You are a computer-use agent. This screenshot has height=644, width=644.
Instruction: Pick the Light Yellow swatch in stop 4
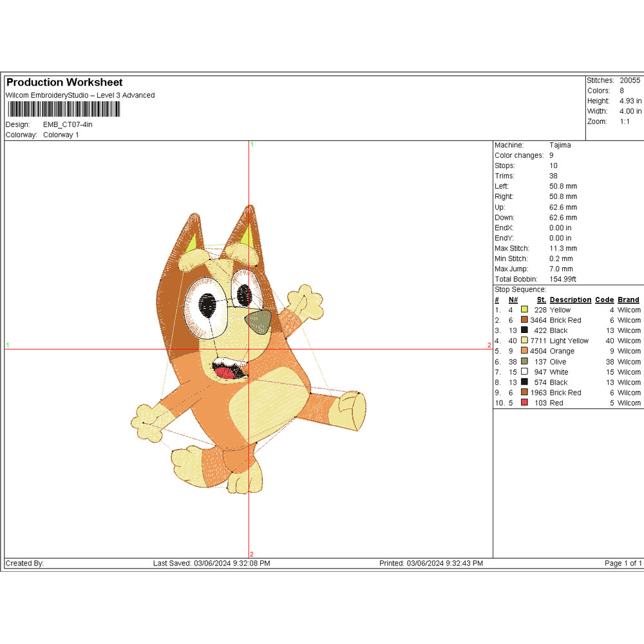(524, 341)
